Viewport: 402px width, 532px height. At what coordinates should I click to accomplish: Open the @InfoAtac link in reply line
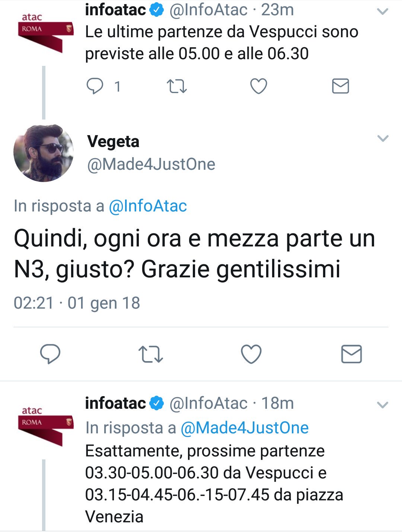coord(148,206)
